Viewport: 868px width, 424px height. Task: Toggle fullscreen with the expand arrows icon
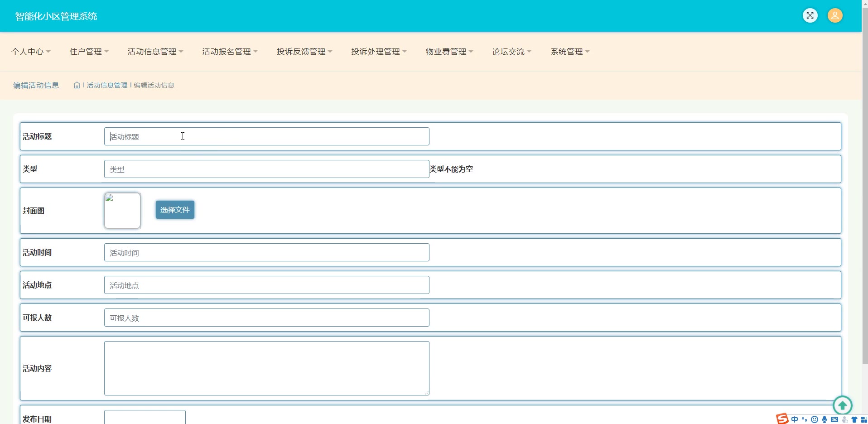[x=810, y=15]
